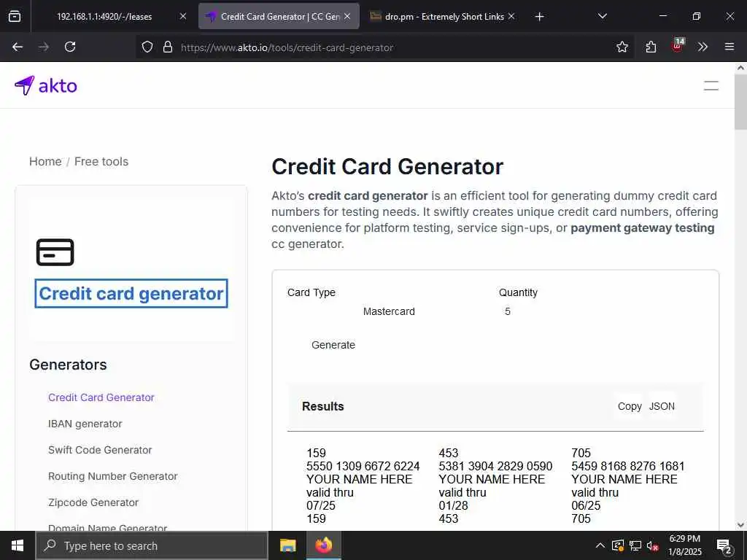Go forward to next page

(44, 47)
